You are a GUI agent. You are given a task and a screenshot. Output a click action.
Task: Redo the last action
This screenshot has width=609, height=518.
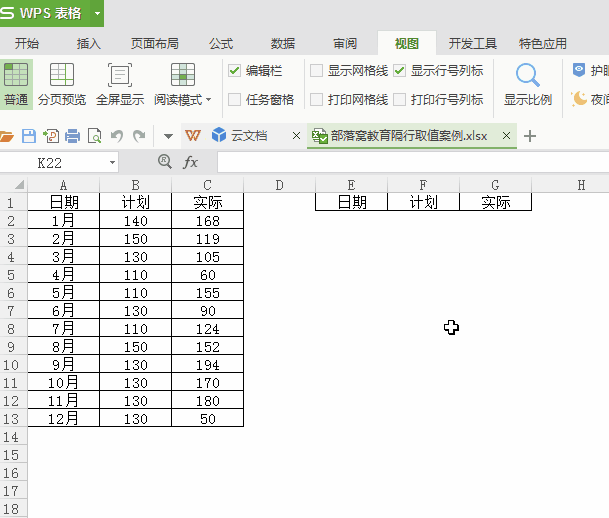click(139, 136)
